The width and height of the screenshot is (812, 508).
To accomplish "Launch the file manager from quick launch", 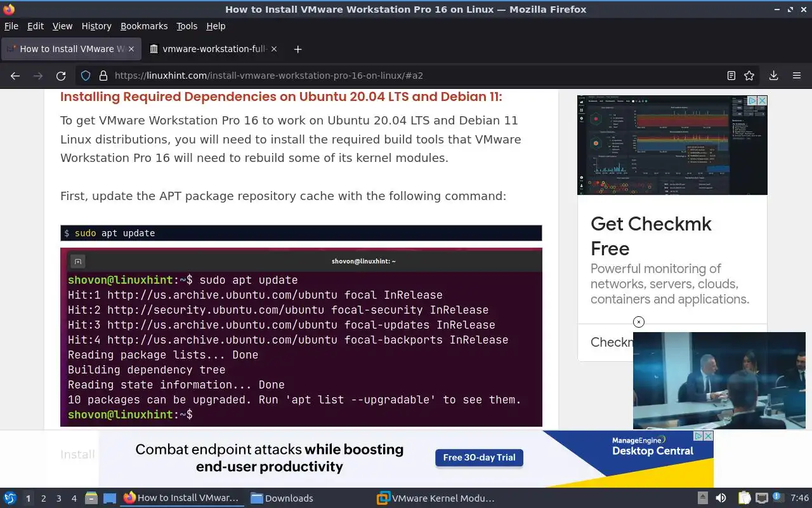I will click(x=91, y=498).
